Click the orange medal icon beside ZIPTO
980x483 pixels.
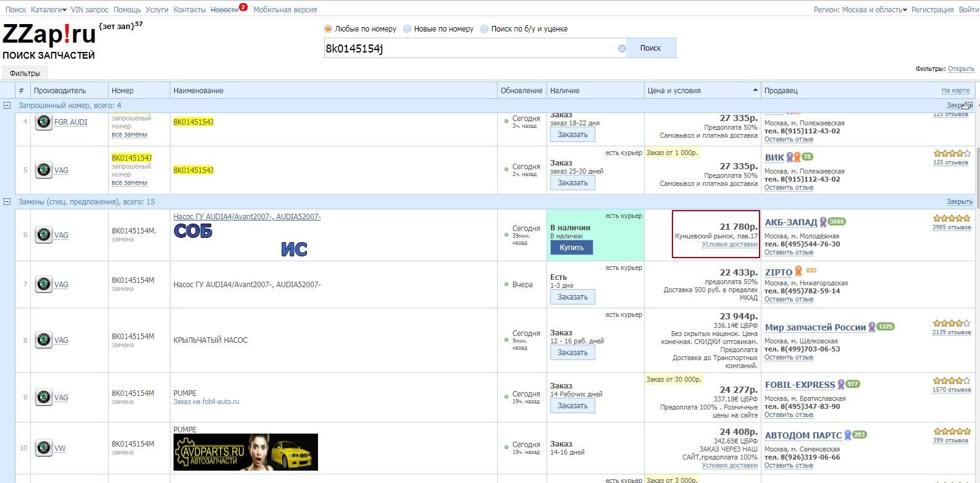point(798,272)
